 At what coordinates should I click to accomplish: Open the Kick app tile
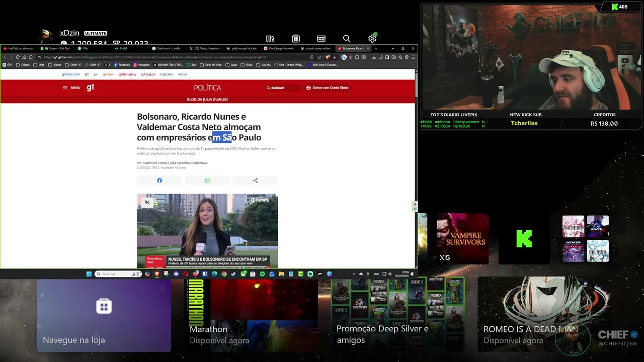(524, 238)
